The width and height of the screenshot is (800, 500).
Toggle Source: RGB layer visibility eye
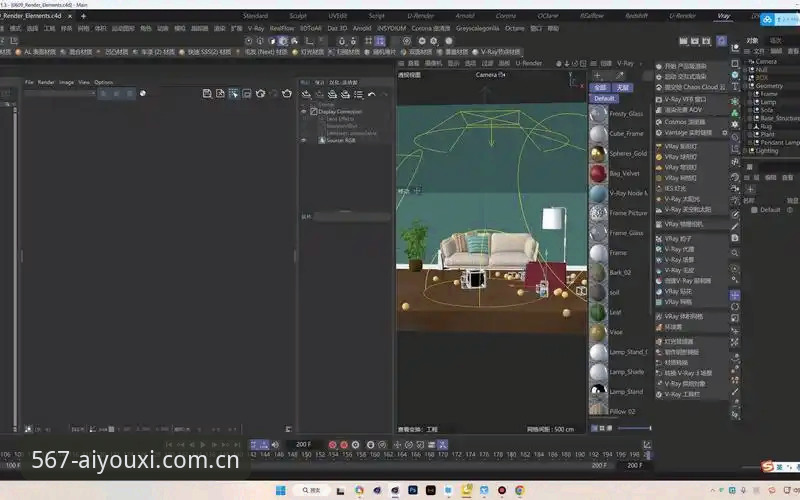[304, 140]
